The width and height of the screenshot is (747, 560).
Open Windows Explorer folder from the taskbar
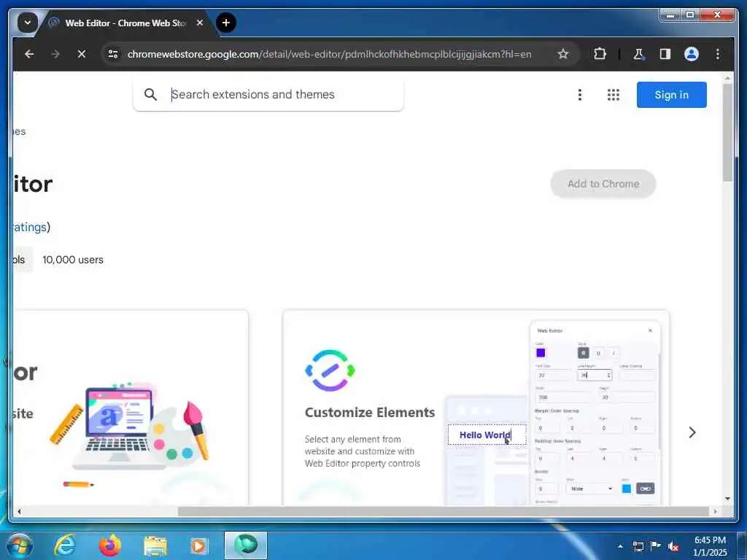coord(155,545)
